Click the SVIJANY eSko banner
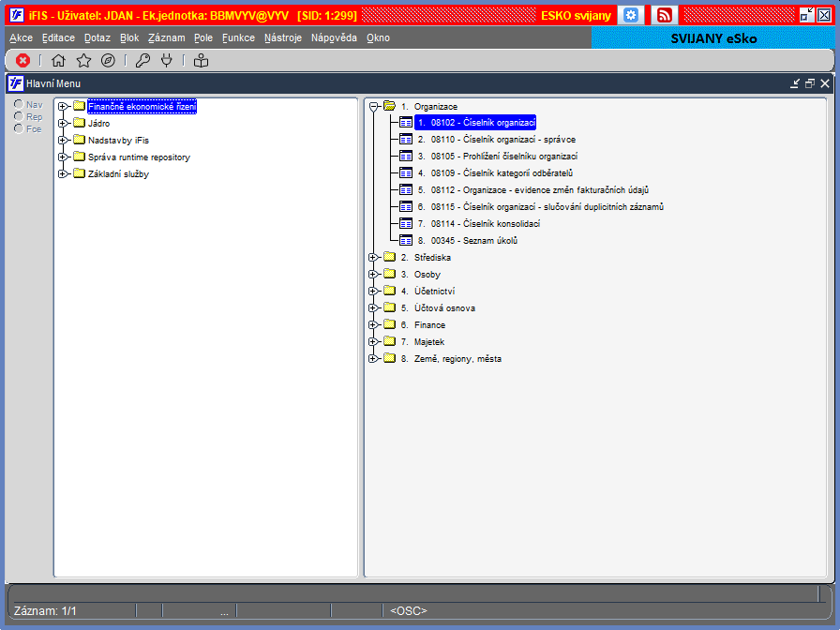This screenshot has height=630, width=840. click(x=713, y=38)
